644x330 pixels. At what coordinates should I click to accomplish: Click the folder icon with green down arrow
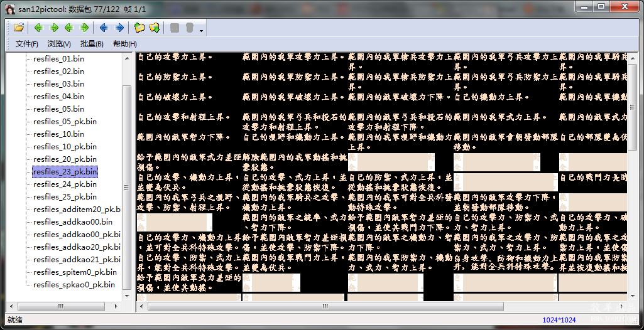155,28
